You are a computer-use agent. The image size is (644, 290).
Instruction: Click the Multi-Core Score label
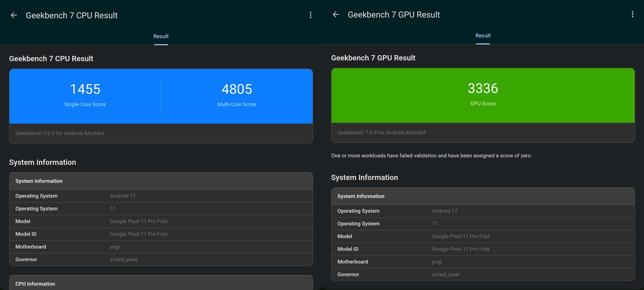coord(237,104)
